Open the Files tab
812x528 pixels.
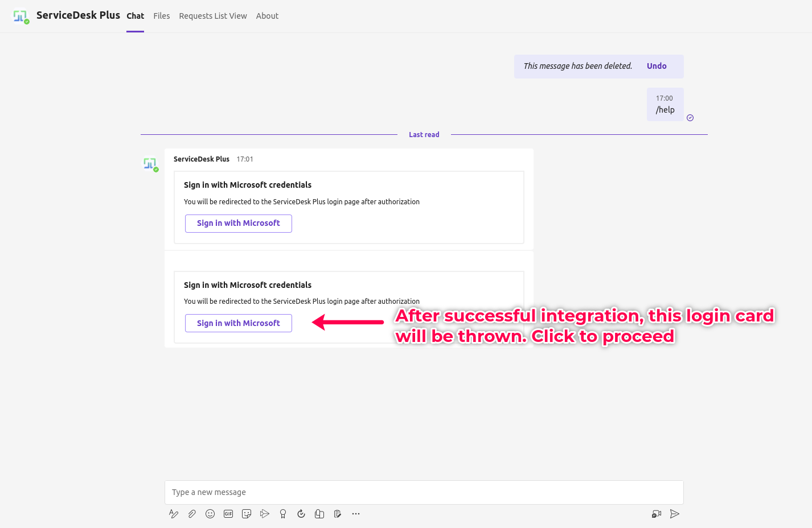click(x=162, y=16)
